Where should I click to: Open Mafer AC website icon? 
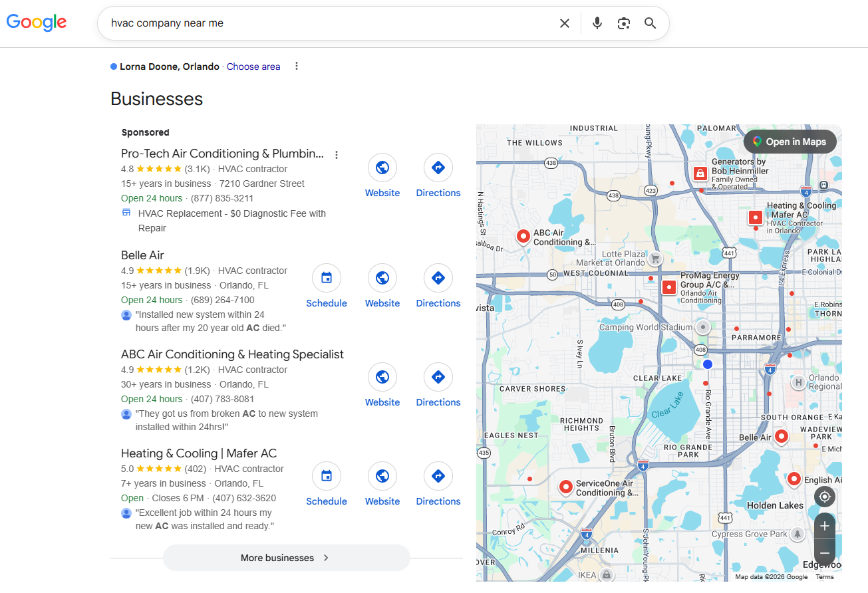click(x=382, y=476)
